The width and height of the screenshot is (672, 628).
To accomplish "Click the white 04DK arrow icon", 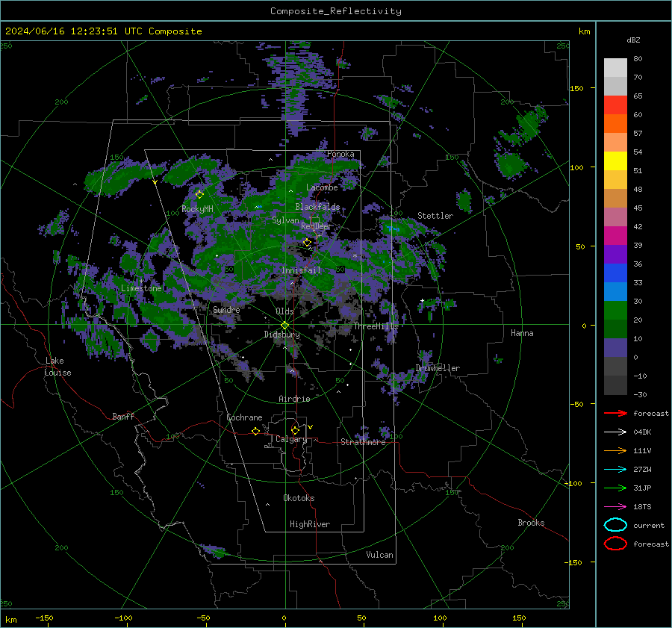I will coord(615,432).
